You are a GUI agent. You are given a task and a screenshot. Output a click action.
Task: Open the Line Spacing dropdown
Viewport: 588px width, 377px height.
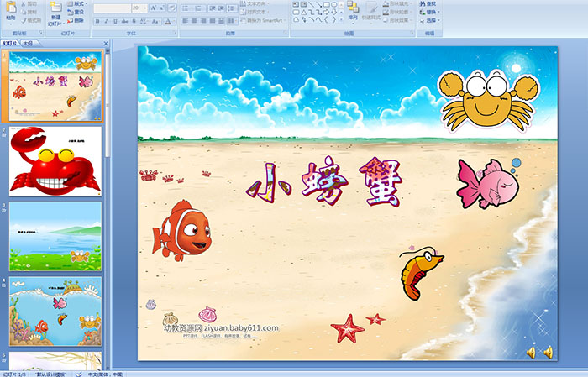point(232,8)
